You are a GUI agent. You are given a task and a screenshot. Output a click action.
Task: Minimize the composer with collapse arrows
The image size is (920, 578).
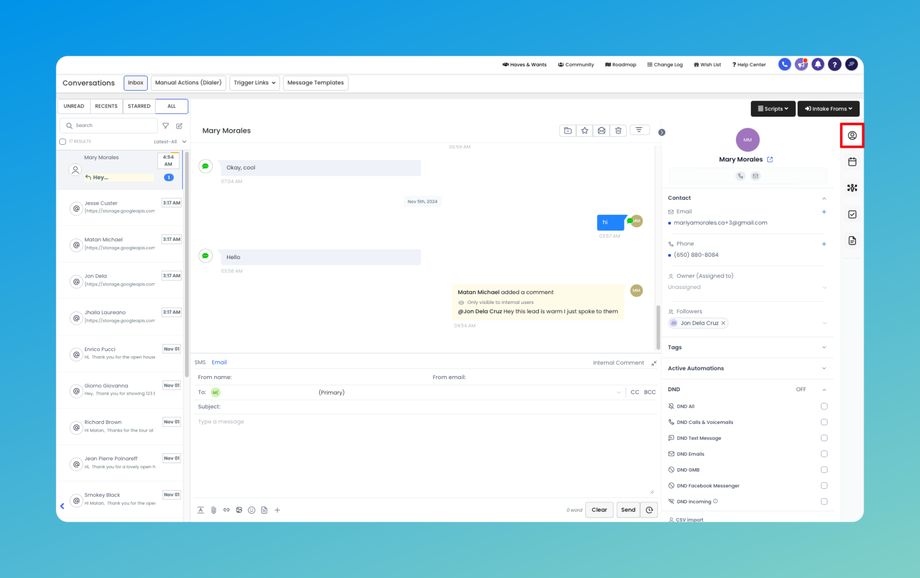(x=654, y=363)
